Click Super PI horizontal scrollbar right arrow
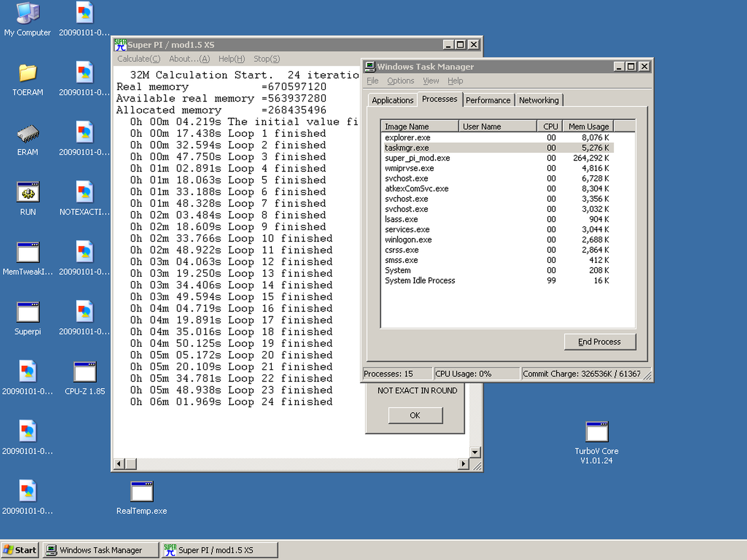This screenshot has width=747, height=560. [464, 464]
